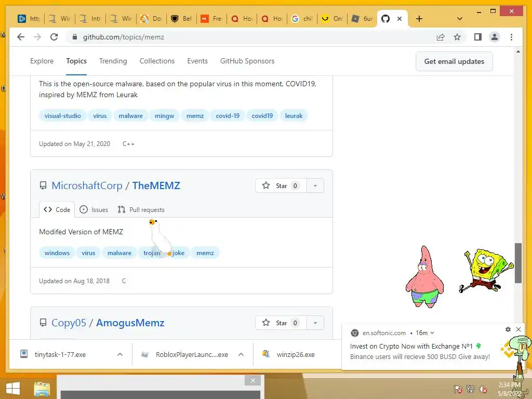Open the Action Center flag tray icon
The height and width of the screenshot is (399, 532).
coord(458,389)
